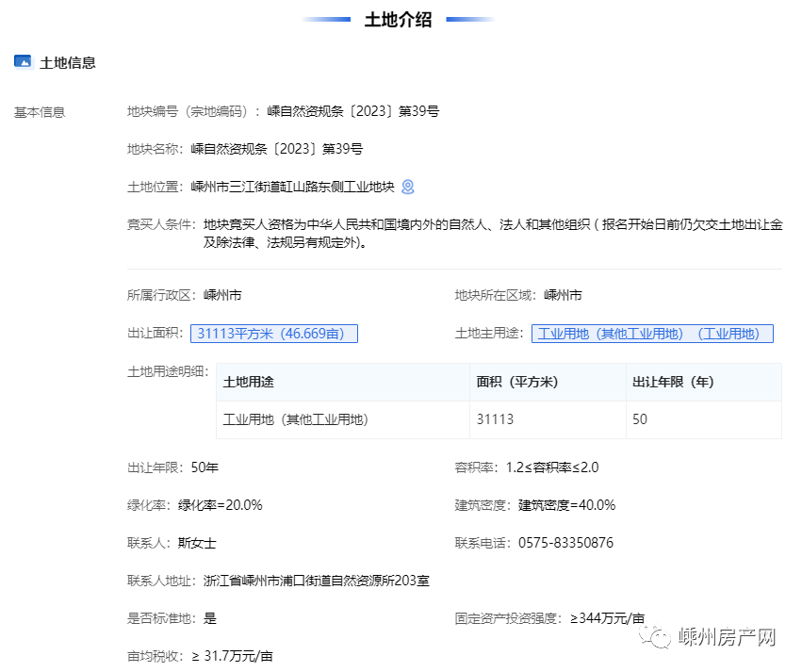
Task: Click the 面积（平方米） column header
Action: [517, 382]
